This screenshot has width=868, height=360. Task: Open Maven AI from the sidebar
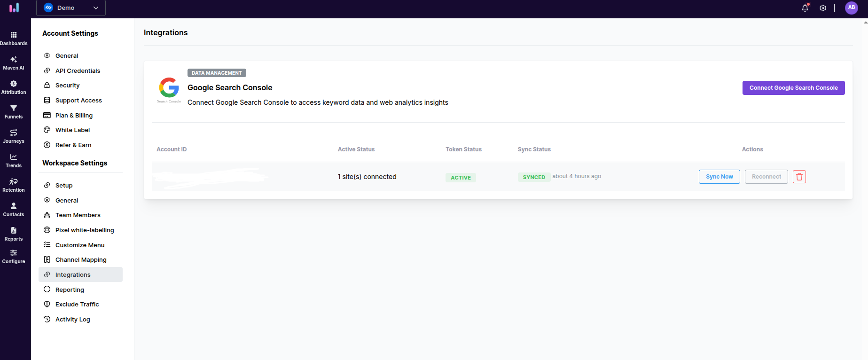coord(14,63)
